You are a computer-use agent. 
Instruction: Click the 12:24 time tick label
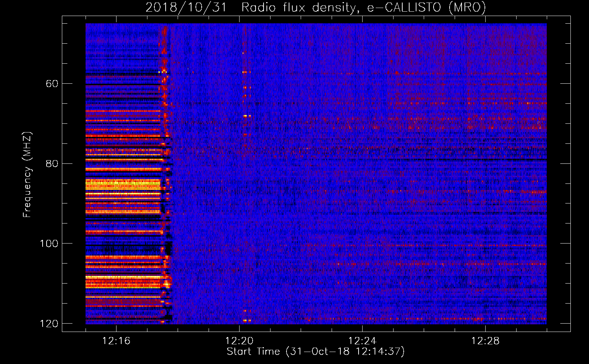coord(362,341)
